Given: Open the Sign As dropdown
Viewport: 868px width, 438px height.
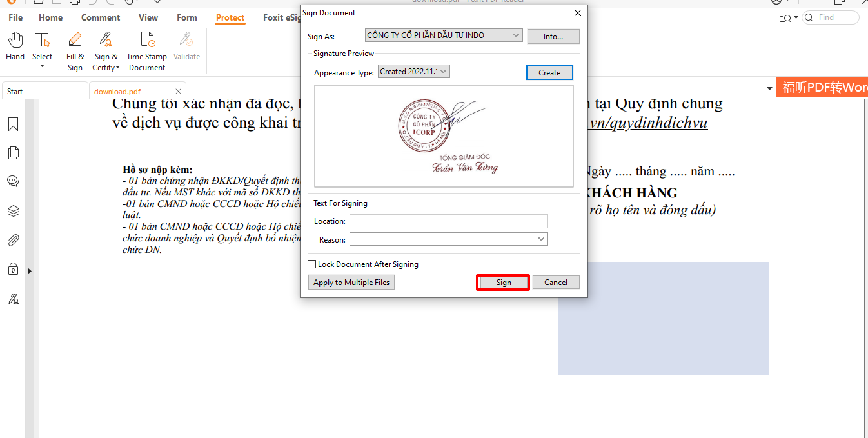Looking at the screenshot, I should point(516,35).
